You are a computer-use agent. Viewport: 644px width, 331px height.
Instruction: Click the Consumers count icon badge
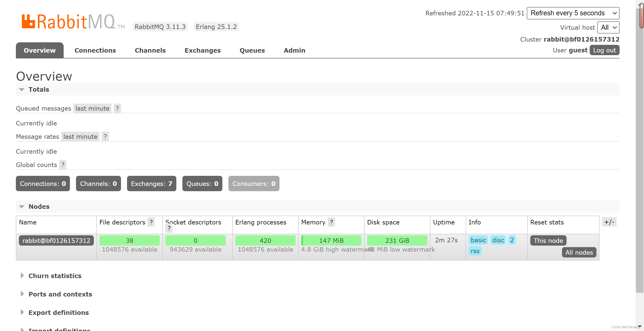pyautogui.click(x=253, y=183)
